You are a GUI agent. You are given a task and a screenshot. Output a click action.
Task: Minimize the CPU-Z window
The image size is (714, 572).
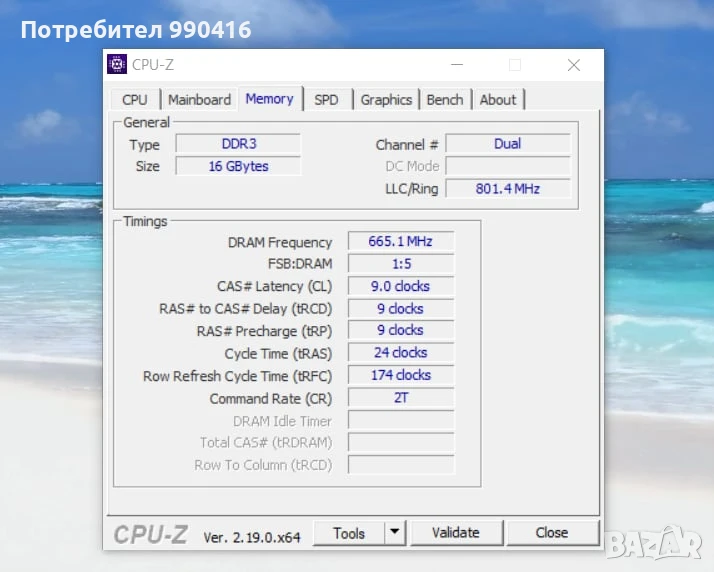coord(457,65)
